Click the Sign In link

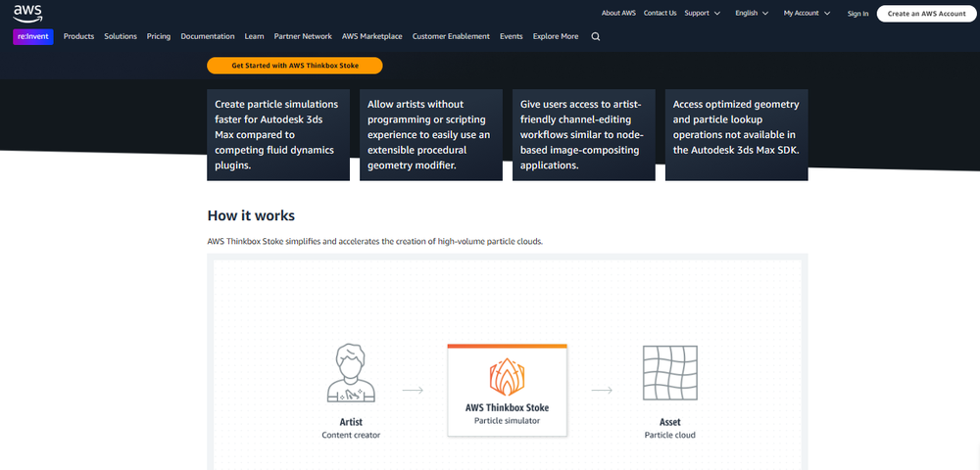[857, 14]
